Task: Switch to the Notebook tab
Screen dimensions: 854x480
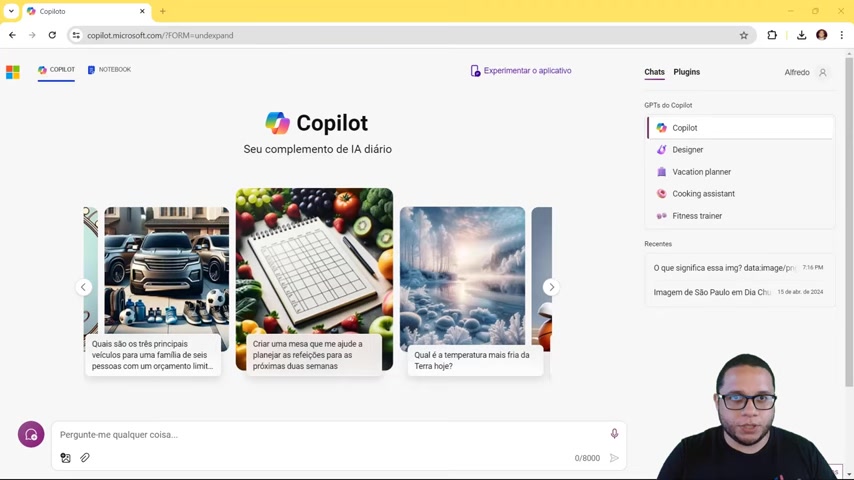Action: (x=109, y=70)
